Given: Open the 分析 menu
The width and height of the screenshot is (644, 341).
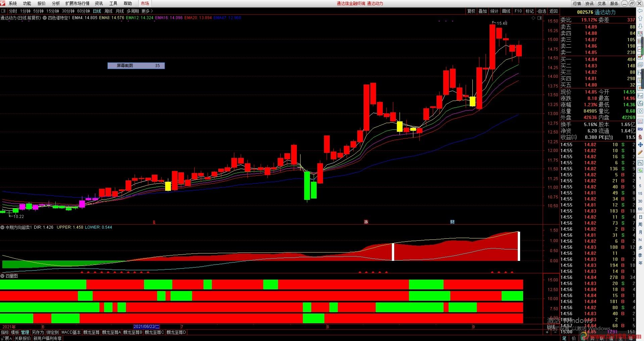Looking at the screenshot, I should [56, 3].
